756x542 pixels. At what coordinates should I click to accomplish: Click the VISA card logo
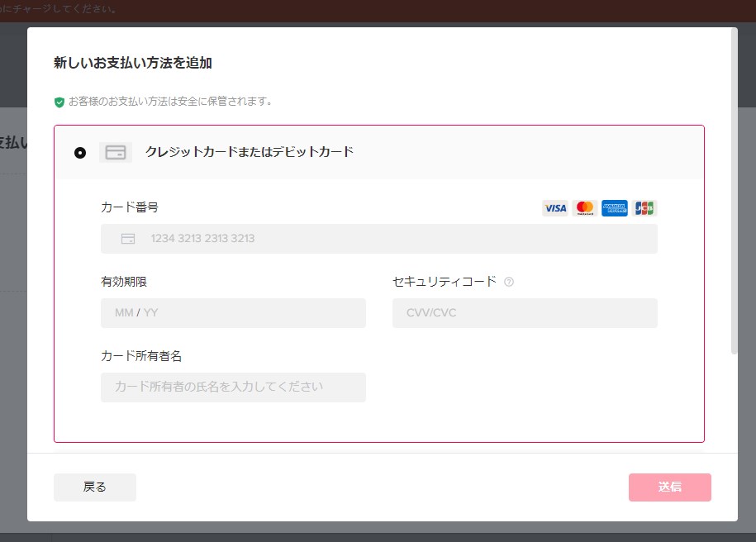point(555,208)
